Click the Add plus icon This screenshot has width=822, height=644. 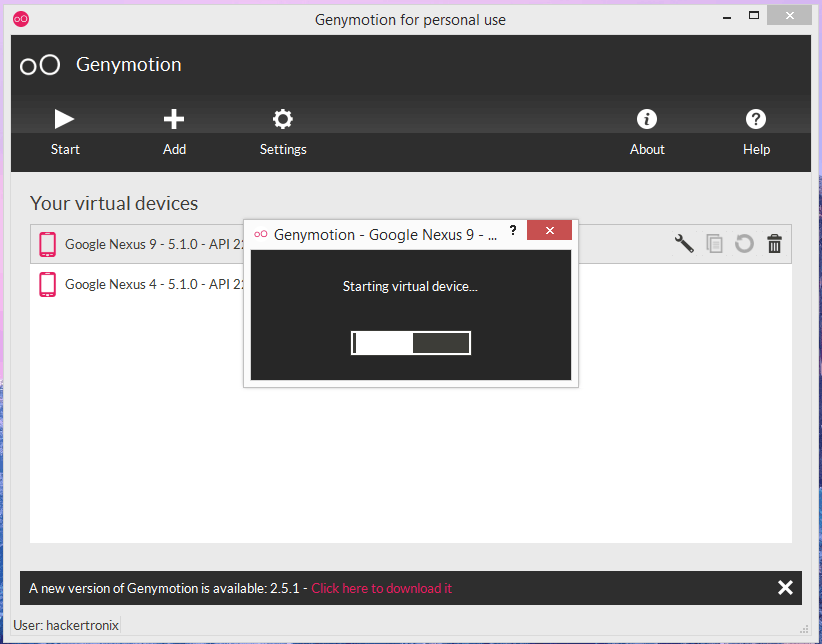click(174, 120)
